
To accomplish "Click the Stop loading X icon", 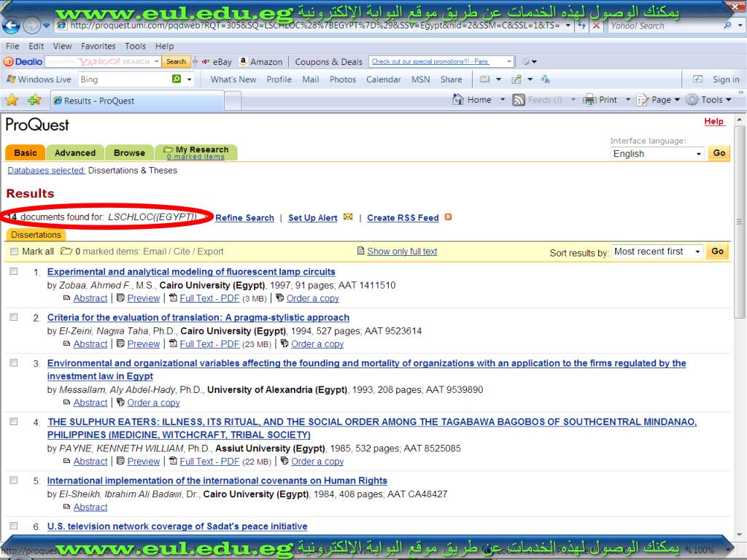I will click(596, 26).
